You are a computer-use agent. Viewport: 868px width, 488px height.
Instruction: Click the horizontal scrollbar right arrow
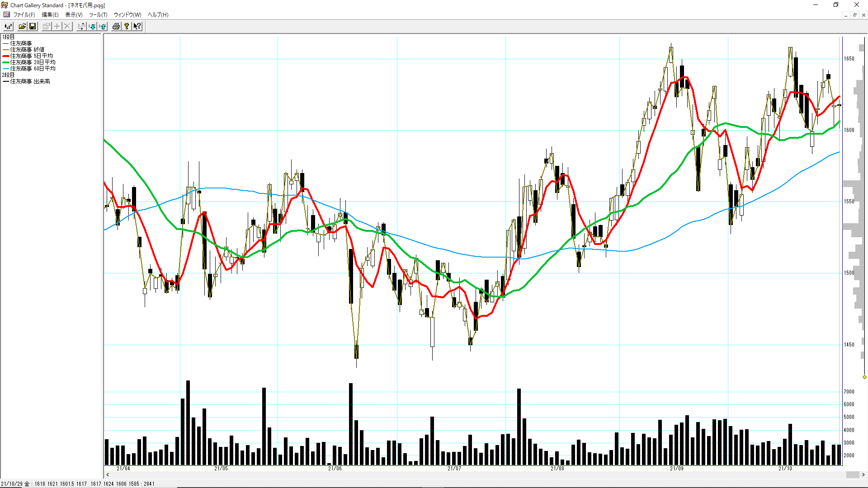pyautogui.click(x=863, y=475)
